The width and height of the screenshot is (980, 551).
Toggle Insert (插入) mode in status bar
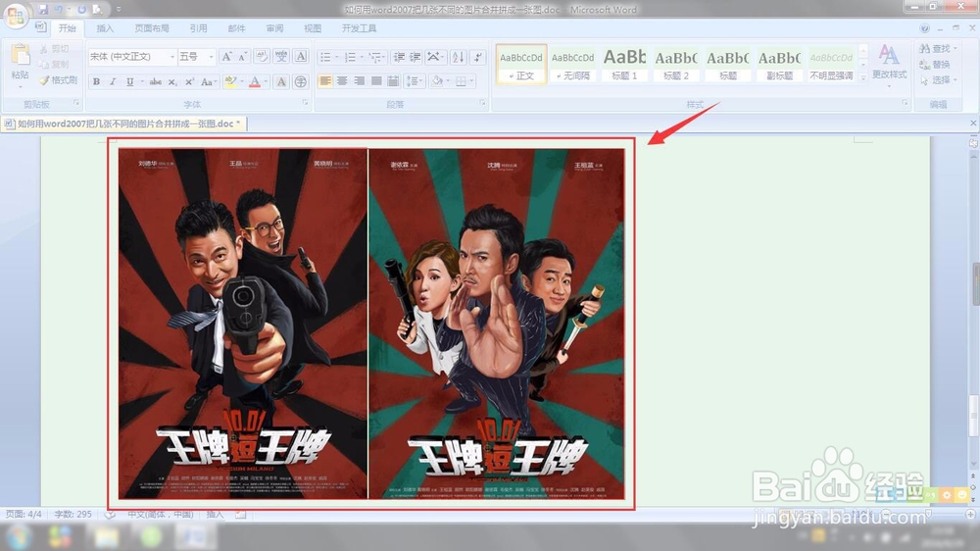215,514
